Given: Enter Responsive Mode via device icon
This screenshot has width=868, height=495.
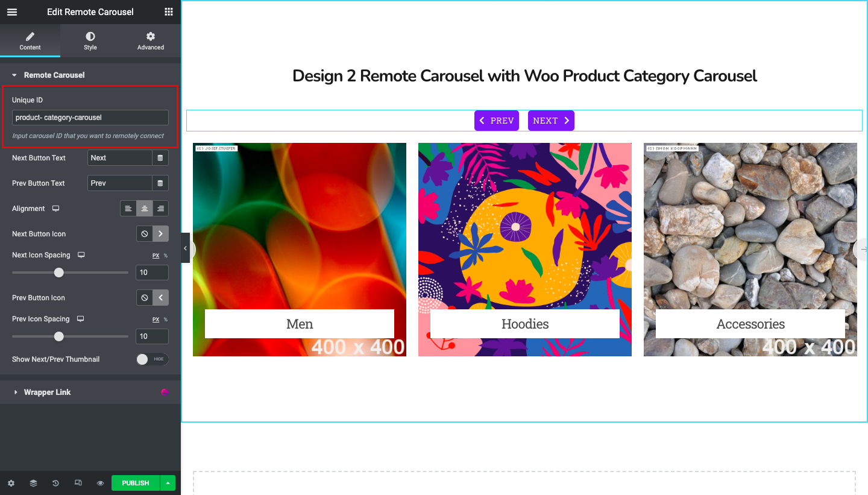Looking at the screenshot, I should 78,482.
